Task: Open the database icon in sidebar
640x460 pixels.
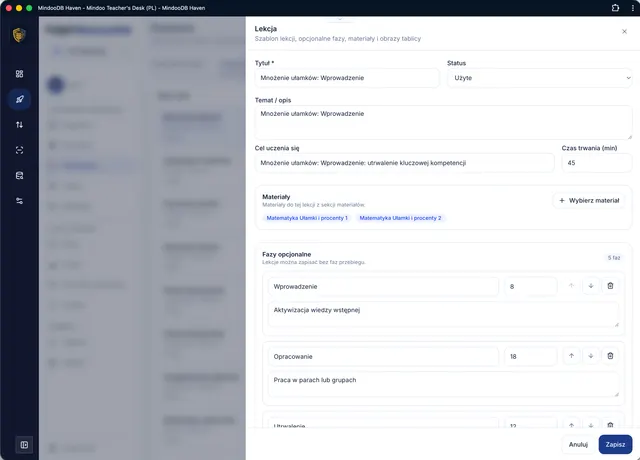Action: 19,176
